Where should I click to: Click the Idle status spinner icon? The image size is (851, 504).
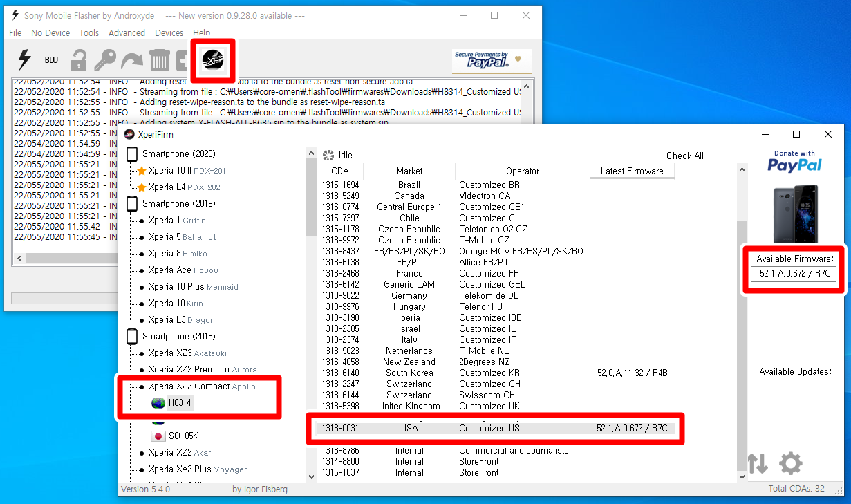328,156
